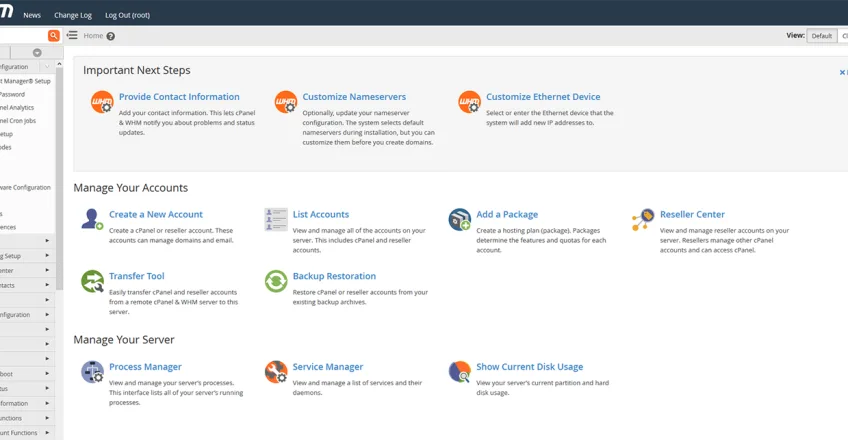848x440 pixels.
Task: Click the Process Manager icon
Action: click(92, 372)
